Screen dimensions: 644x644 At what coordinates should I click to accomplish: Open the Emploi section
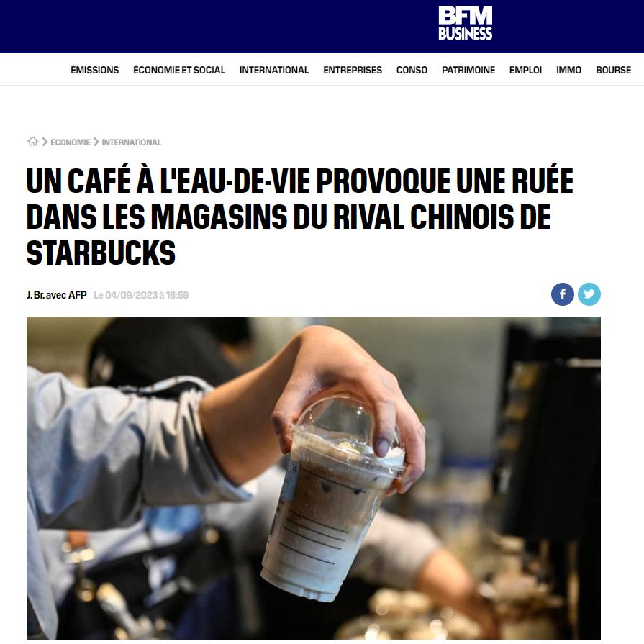525,71
